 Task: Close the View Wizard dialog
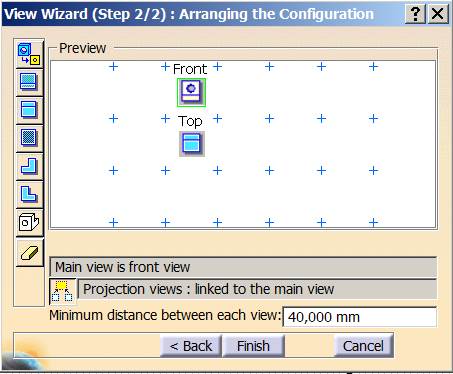[x=437, y=14]
